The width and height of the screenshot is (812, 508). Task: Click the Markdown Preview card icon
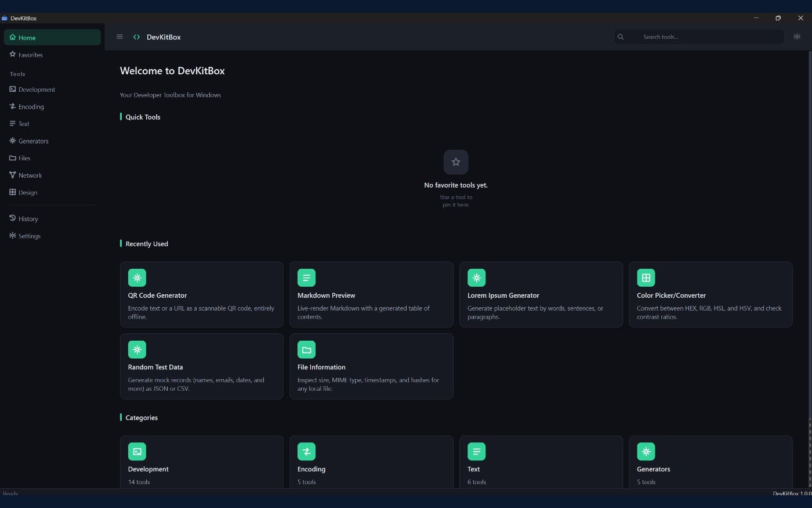point(306,278)
